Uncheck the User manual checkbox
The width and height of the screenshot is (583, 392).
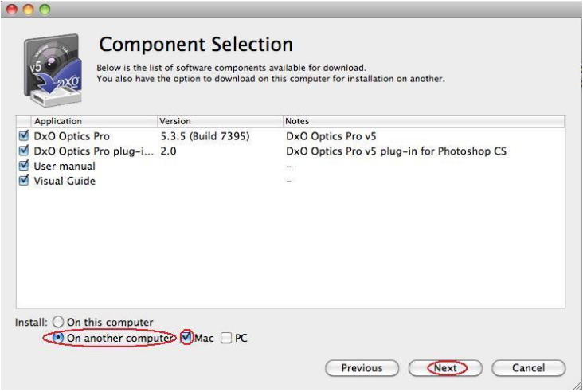(x=23, y=166)
